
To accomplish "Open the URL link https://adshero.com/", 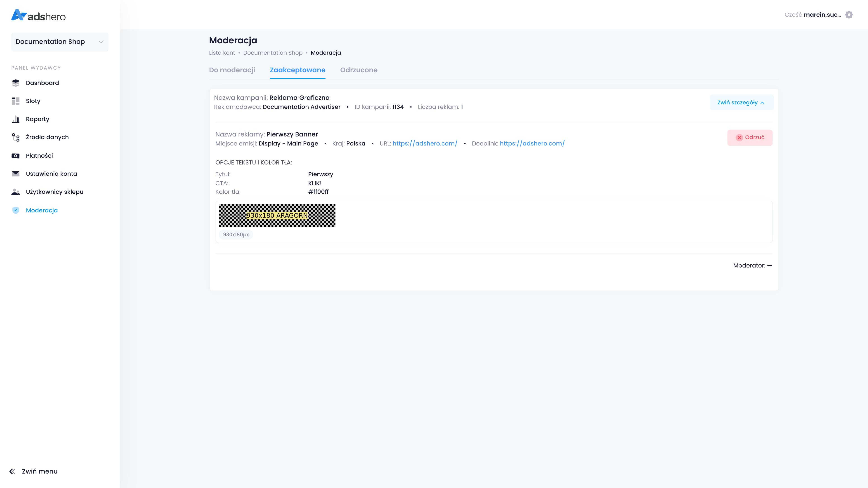I will [425, 143].
